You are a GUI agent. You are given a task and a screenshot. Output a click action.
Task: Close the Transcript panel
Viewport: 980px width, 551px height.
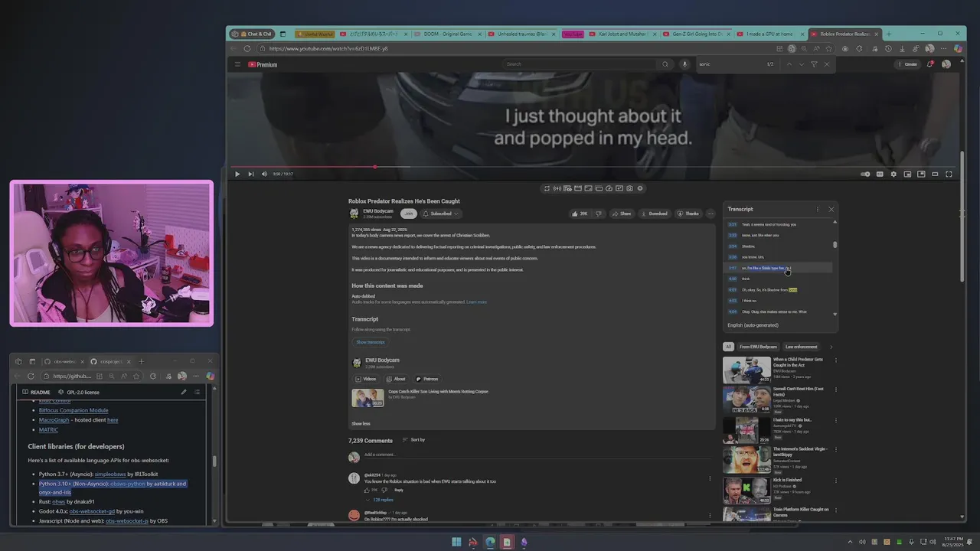(x=831, y=209)
